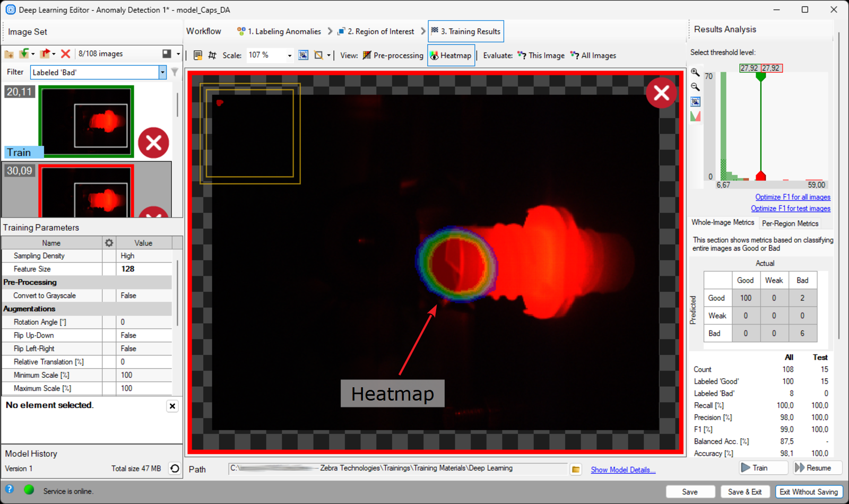Zoom in on the threshold histogram
Image resolution: width=849 pixels, height=504 pixels.
click(695, 73)
